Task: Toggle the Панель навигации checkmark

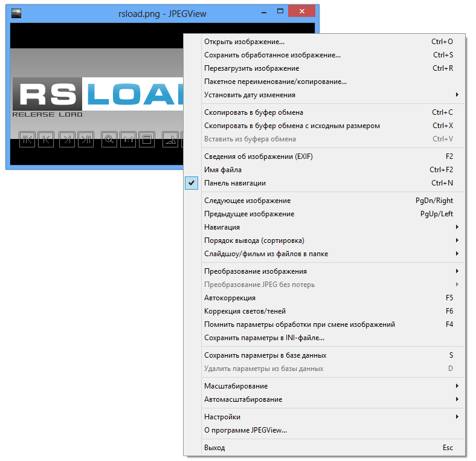Action: click(191, 183)
